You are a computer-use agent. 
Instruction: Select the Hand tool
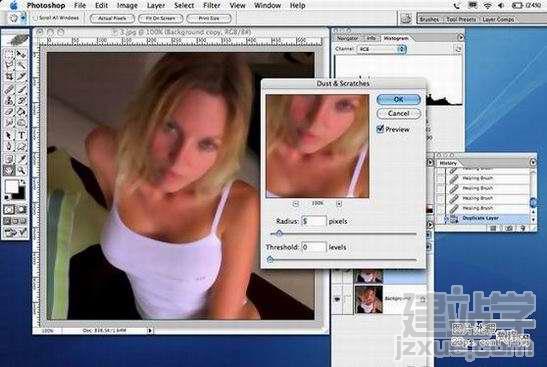(x=9, y=170)
